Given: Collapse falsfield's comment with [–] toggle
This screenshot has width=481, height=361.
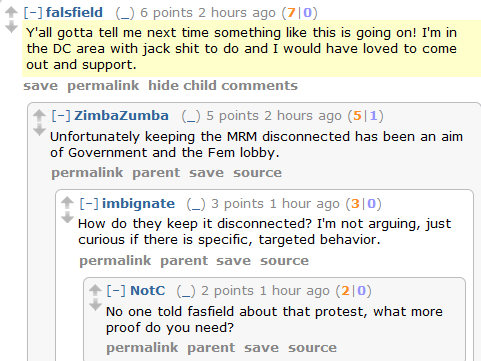Looking at the screenshot, I should click(x=33, y=13).
